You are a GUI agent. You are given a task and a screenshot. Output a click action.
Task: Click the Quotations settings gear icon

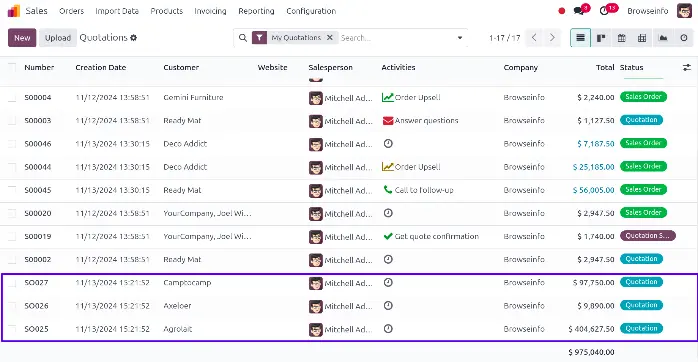click(x=134, y=38)
